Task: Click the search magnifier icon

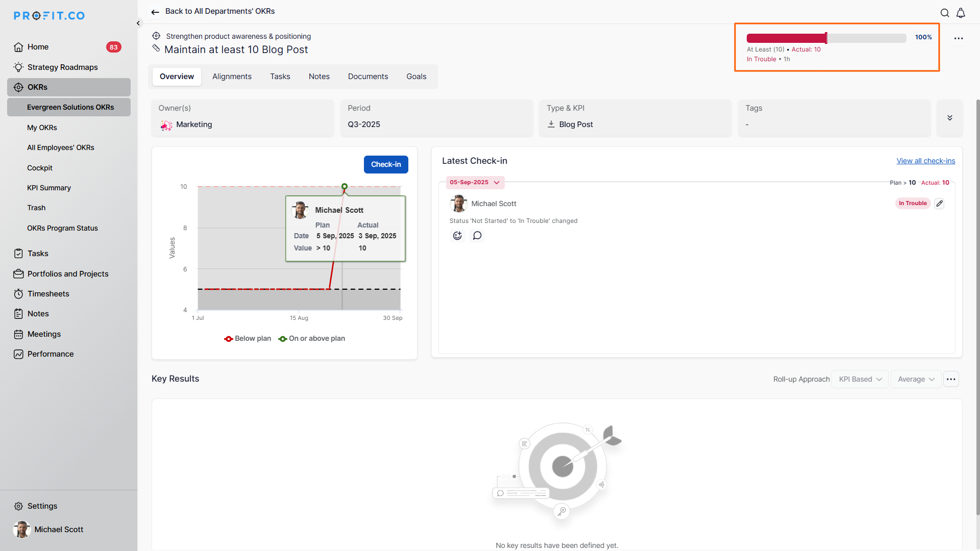Action: tap(945, 13)
